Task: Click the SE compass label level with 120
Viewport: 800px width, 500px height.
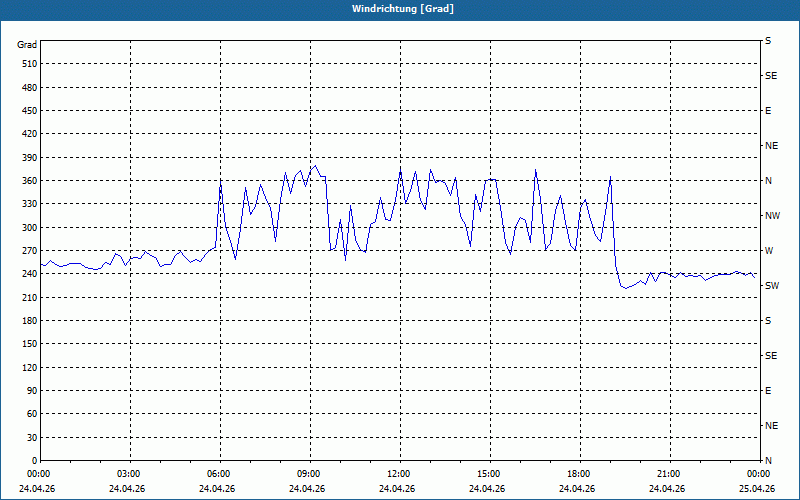Action: coord(771,356)
